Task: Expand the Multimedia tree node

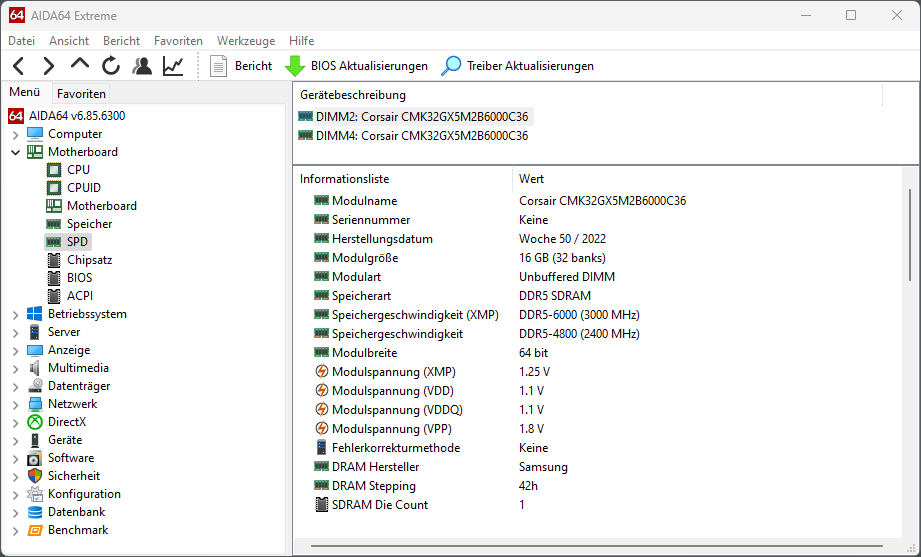Action: tap(15, 369)
